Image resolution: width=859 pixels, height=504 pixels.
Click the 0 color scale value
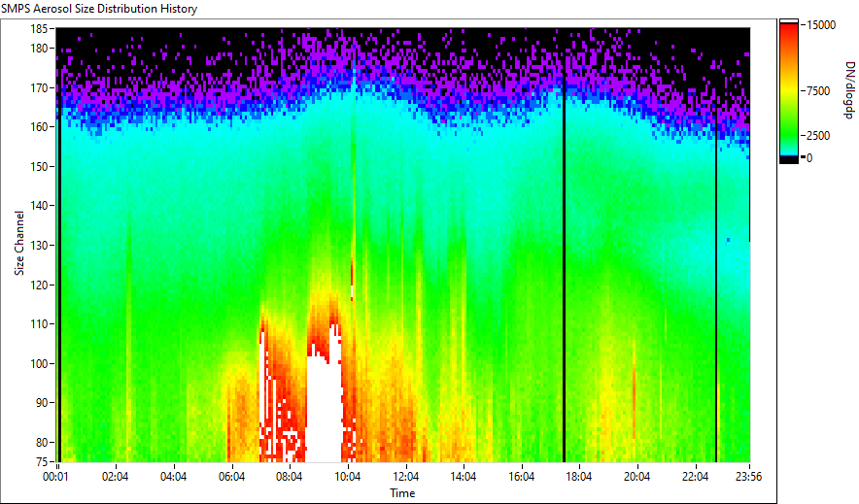click(809, 158)
